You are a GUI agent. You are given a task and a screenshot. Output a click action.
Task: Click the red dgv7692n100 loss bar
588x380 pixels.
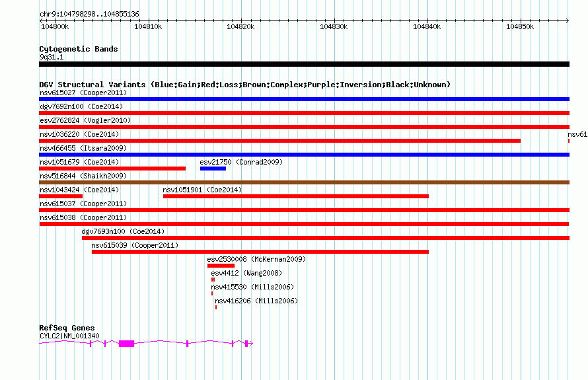click(x=304, y=113)
